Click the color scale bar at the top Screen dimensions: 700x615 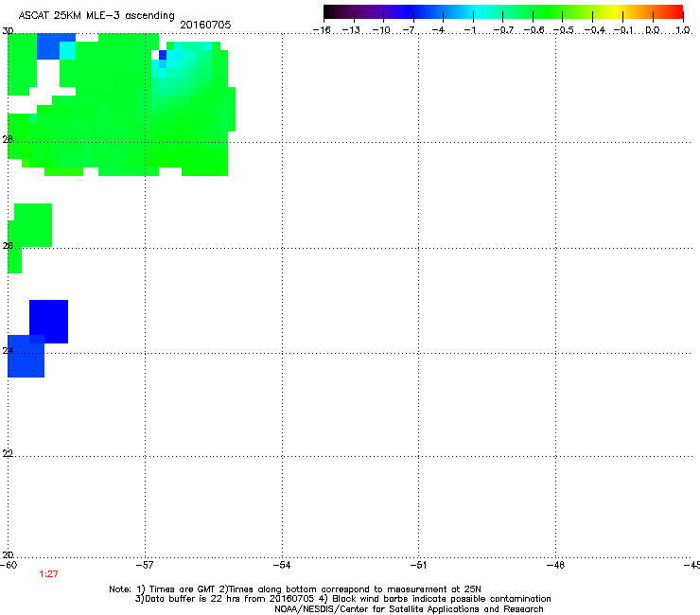(x=503, y=12)
